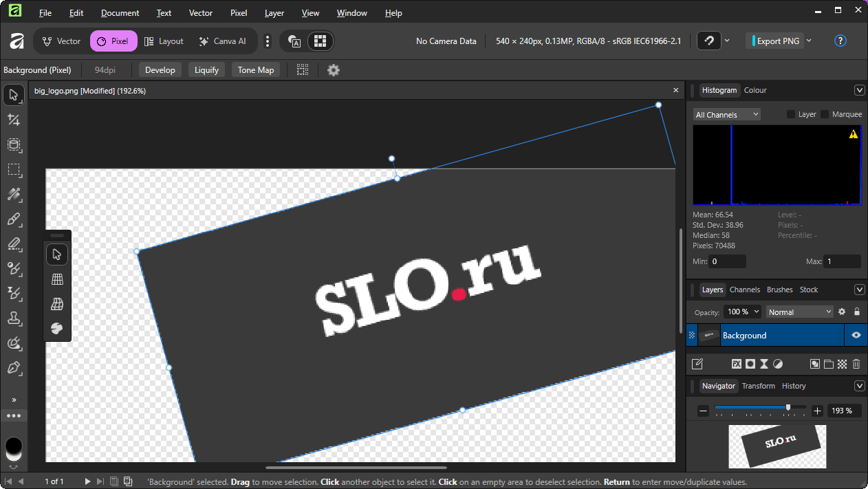
Task: Select the Crop tool
Action: point(14,120)
